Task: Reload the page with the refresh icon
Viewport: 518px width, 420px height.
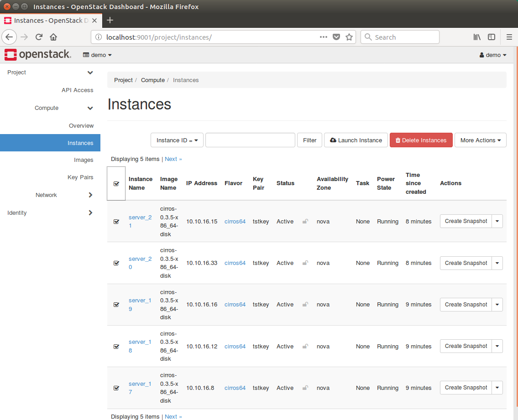Action: click(39, 37)
